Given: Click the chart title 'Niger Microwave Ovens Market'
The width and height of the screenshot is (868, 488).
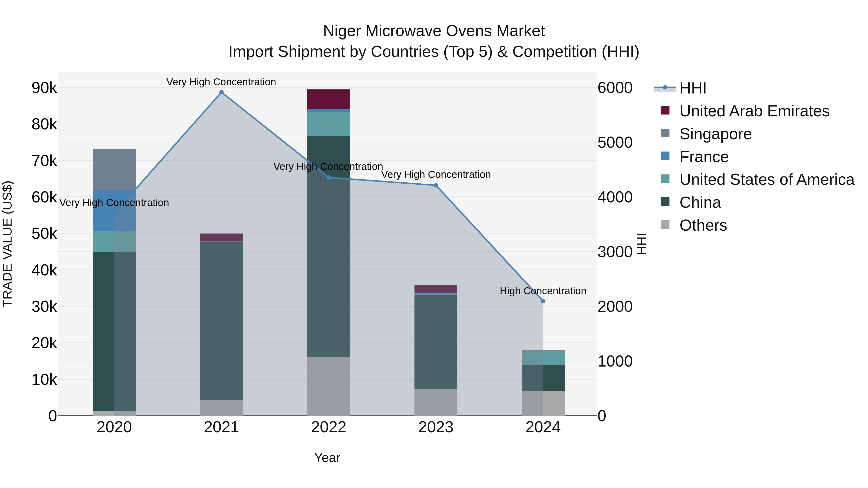Looking at the screenshot, I should click(x=434, y=31).
